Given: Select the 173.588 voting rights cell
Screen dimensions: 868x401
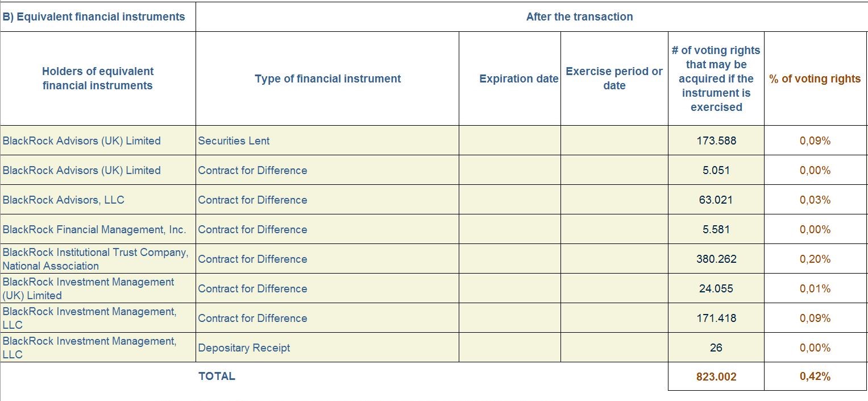Looking at the screenshot, I should (716, 140).
